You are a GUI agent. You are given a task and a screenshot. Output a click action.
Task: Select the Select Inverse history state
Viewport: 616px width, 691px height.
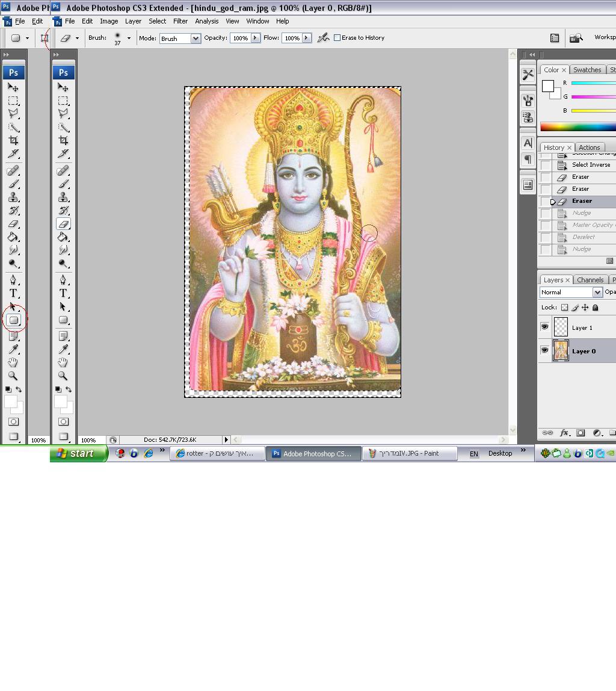pos(590,165)
